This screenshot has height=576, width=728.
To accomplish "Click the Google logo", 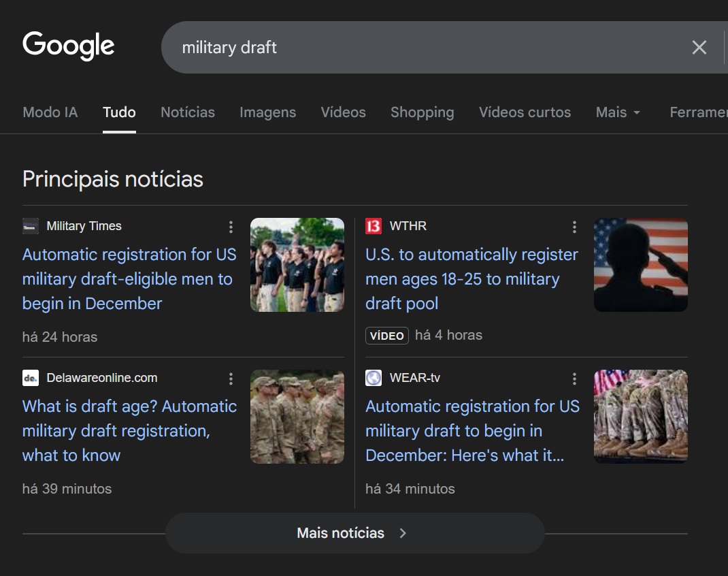I will (68, 46).
